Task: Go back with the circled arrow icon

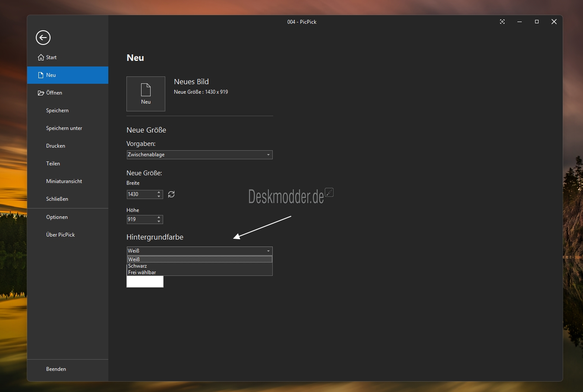Action: coord(43,38)
